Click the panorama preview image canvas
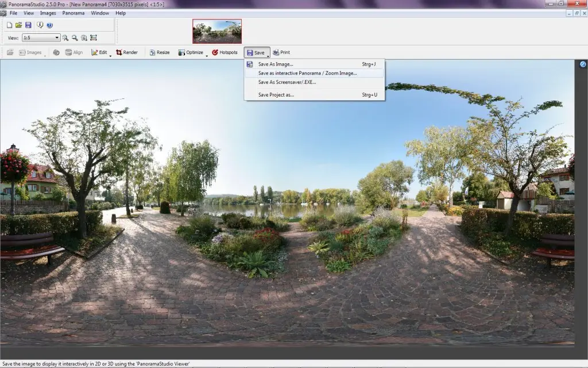588x368 pixels. tap(287, 202)
